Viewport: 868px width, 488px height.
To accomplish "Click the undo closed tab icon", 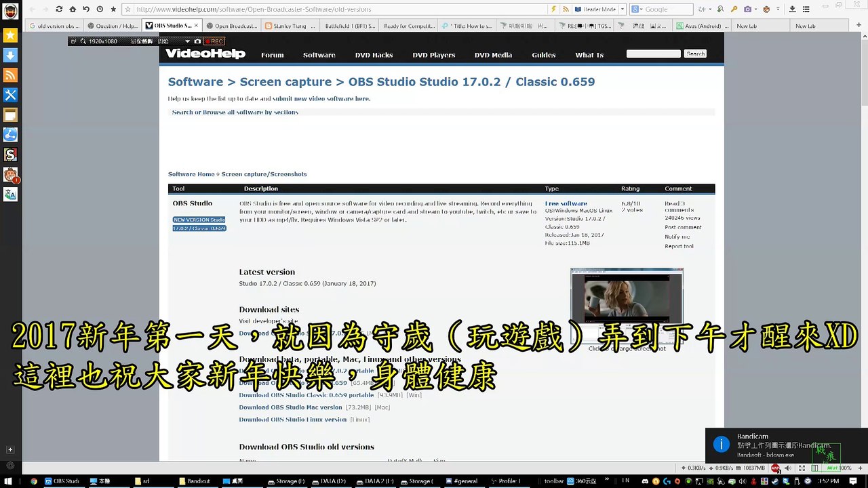I will pos(86,9).
